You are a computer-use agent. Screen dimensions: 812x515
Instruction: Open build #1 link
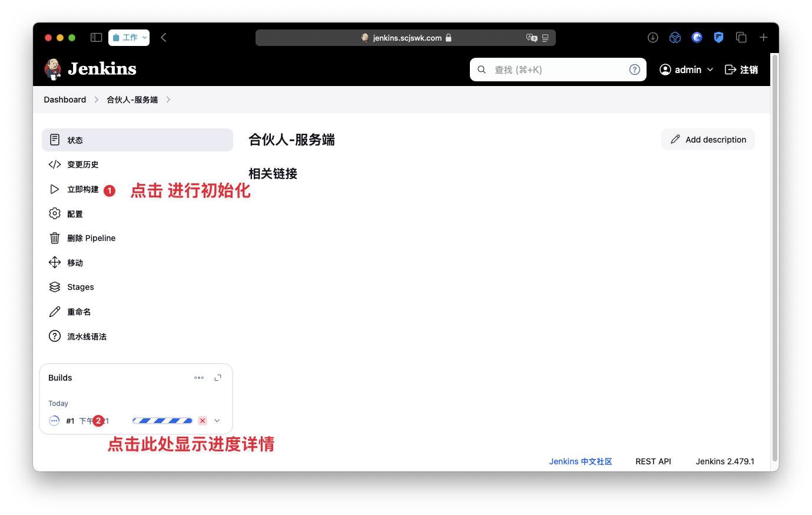click(x=70, y=421)
